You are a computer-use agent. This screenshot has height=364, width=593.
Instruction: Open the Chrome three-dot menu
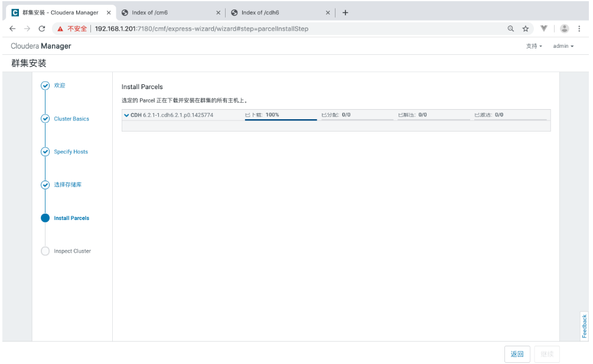point(579,28)
